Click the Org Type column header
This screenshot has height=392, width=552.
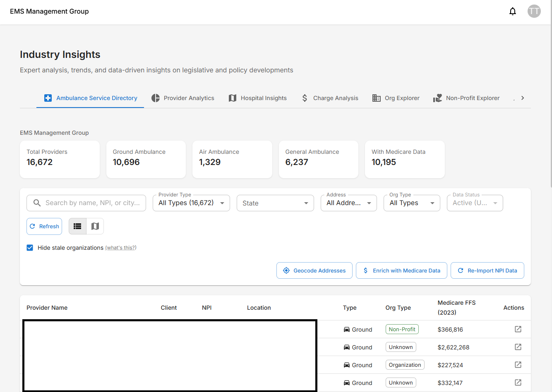point(398,308)
